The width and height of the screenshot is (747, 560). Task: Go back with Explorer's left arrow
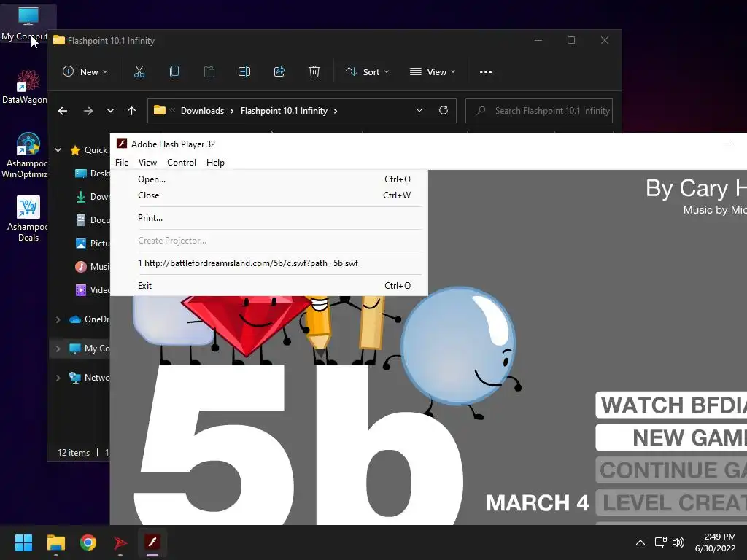(63, 111)
